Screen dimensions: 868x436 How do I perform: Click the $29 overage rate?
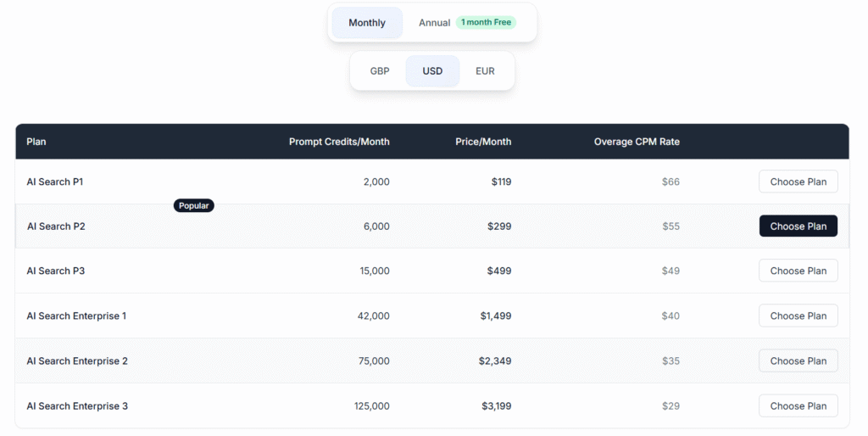(671, 406)
